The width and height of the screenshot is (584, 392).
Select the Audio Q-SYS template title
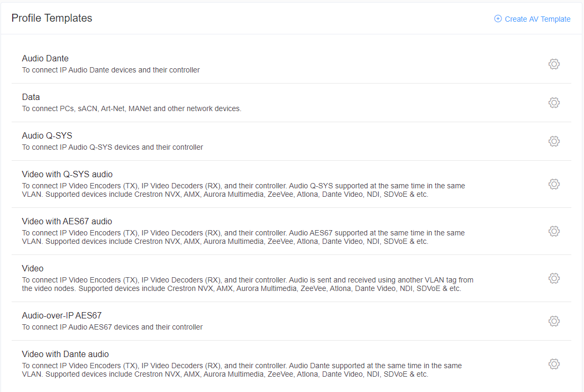pyautogui.click(x=47, y=135)
